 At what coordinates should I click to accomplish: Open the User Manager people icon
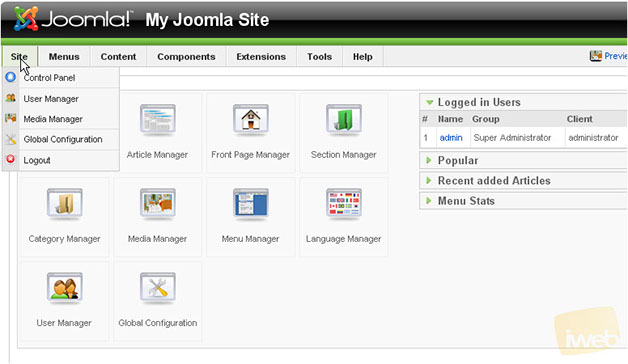tap(64, 287)
